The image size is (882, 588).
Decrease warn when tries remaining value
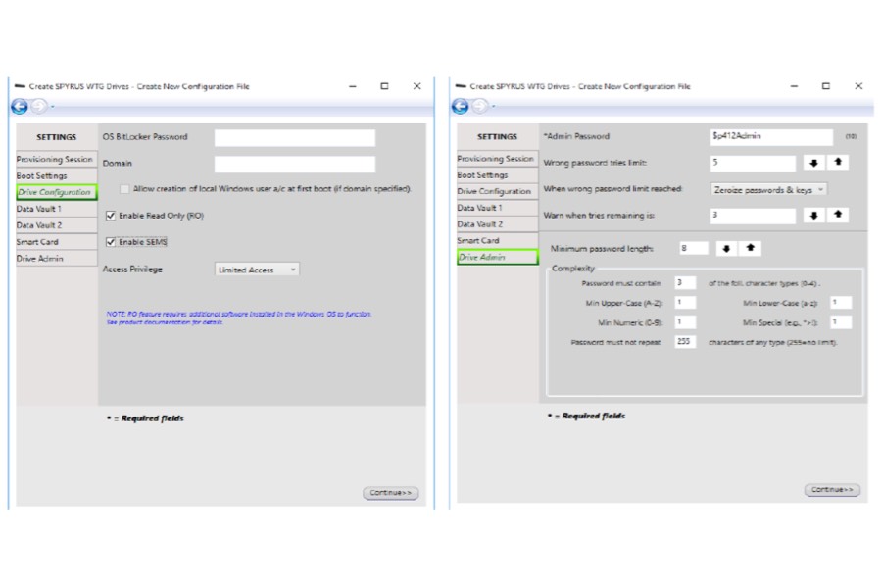[813, 215]
